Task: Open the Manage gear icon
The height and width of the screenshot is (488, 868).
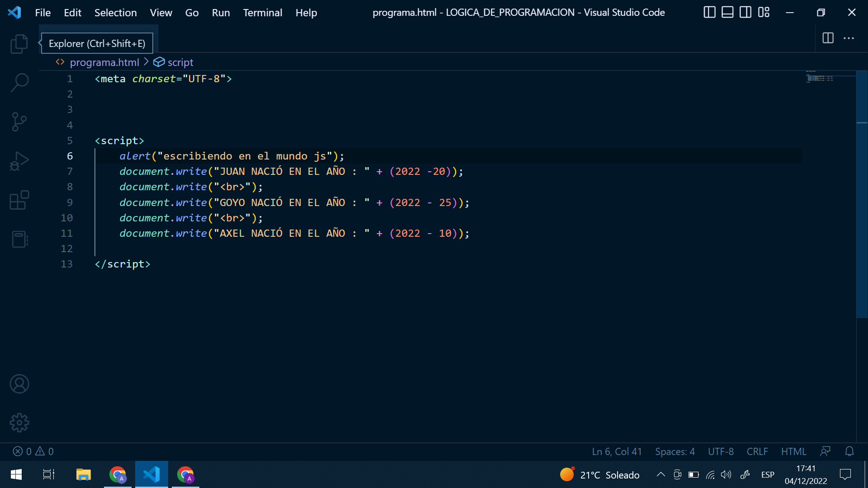Action: [x=19, y=422]
